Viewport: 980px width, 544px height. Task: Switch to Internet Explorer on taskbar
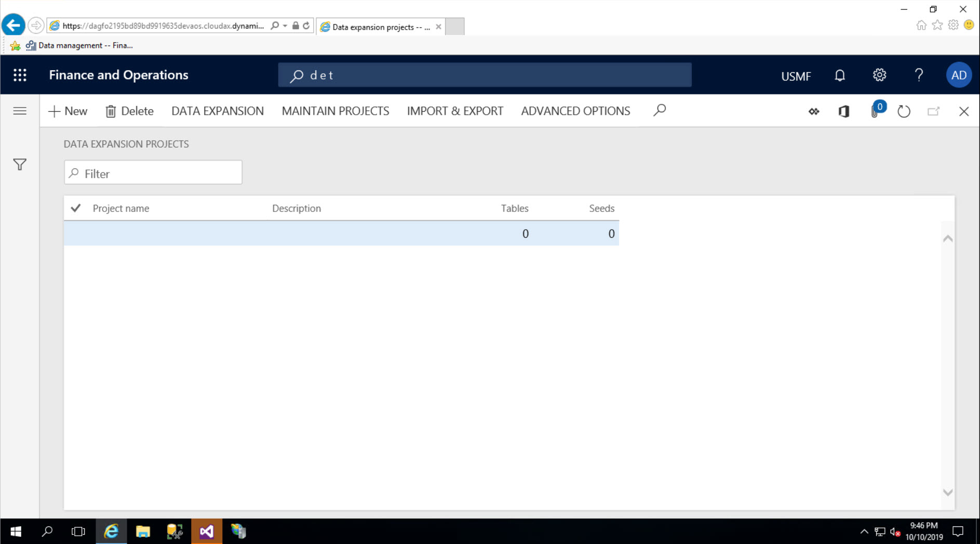[111, 532]
